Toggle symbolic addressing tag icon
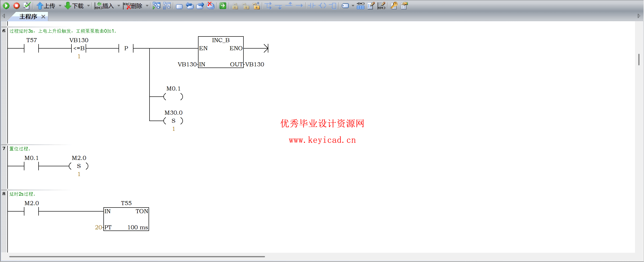 tap(345, 6)
